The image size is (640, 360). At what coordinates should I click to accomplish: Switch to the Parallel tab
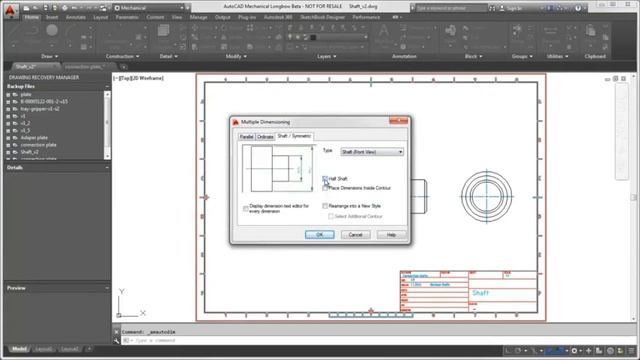[x=247, y=137]
